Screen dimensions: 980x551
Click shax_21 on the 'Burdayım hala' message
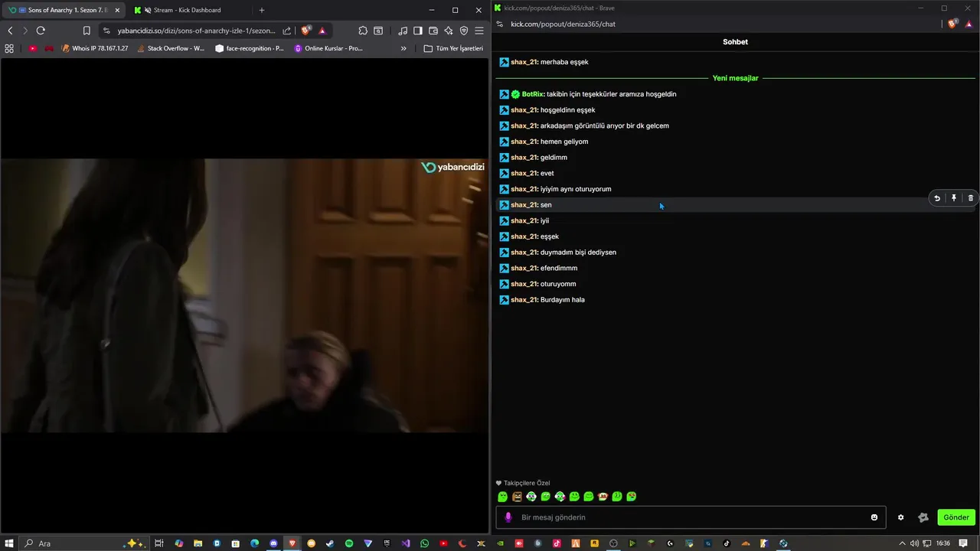pyautogui.click(x=524, y=300)
